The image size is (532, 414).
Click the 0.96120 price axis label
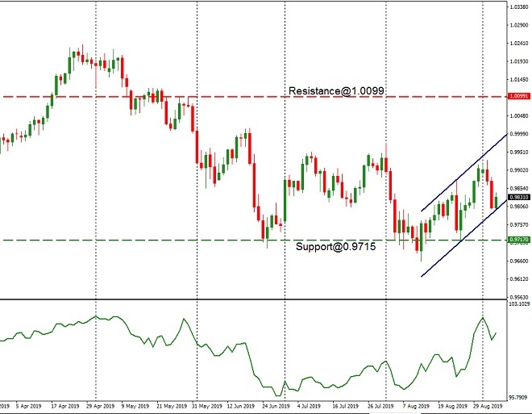coord(519,279)
